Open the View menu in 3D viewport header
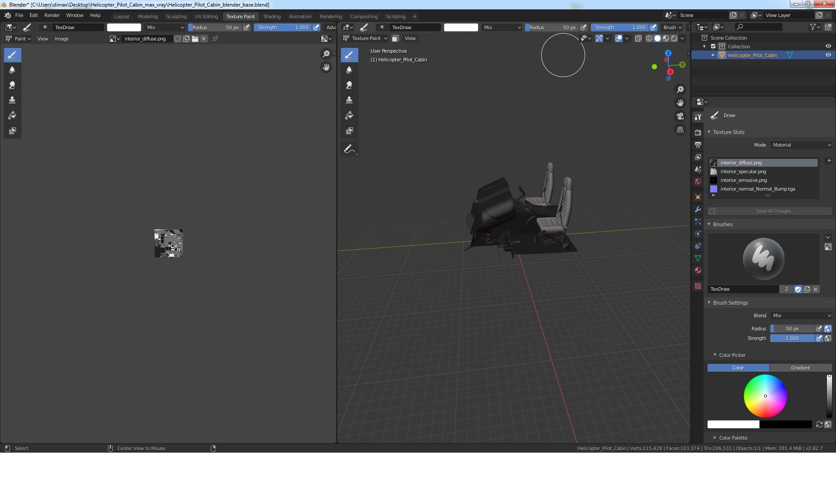This screenshot has height=504, width=836. click(410, 38)
